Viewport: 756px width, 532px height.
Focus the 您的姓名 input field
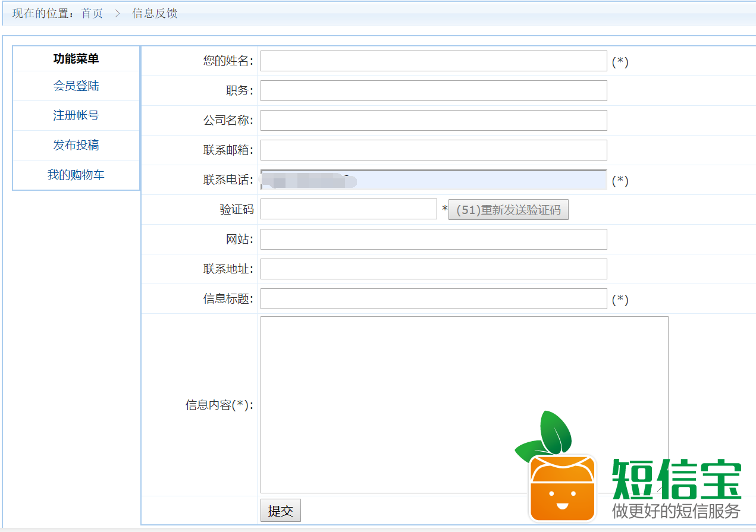click(433, 61)
